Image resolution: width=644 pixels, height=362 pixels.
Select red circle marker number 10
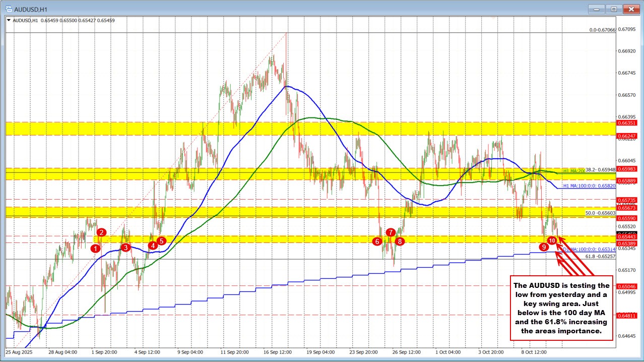552,240
